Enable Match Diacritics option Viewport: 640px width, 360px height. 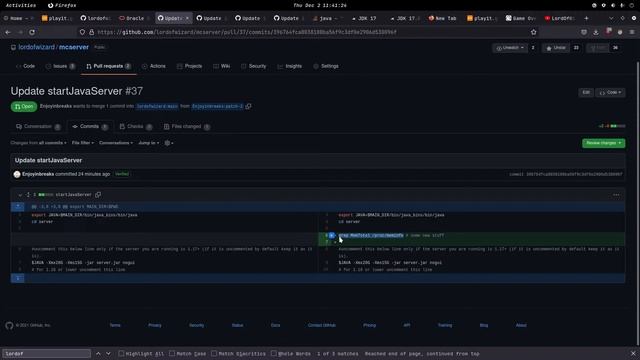coord(238,353)
